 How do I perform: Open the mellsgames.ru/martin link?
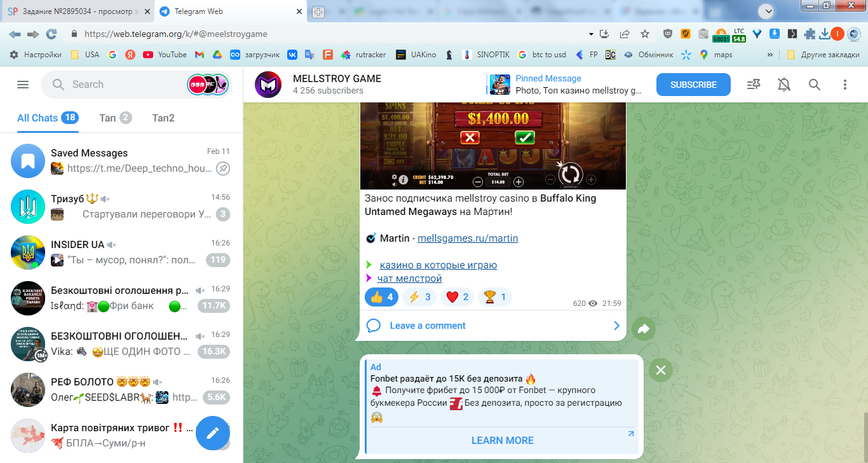(468, 238)
